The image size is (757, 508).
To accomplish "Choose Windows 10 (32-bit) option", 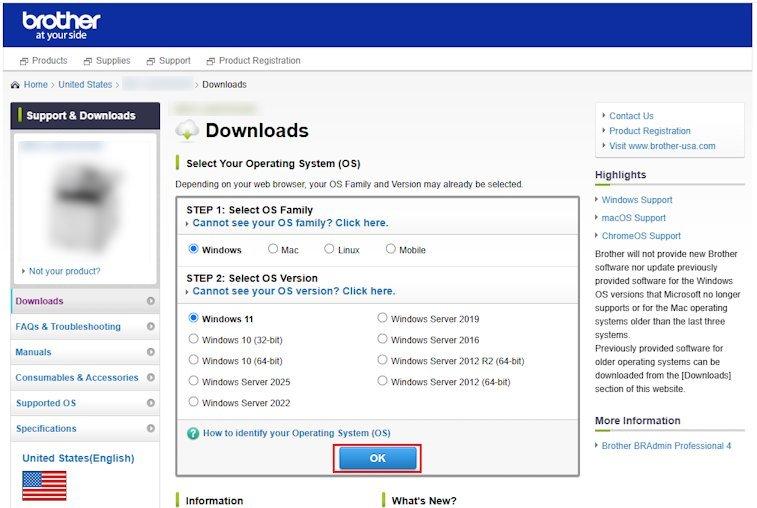I will (x=193, y=339).
